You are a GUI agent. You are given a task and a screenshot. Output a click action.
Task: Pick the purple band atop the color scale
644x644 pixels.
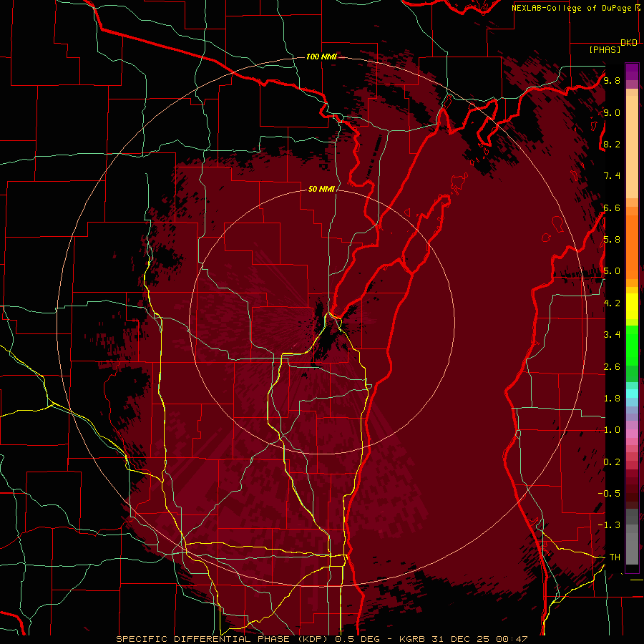pos(632,72)
